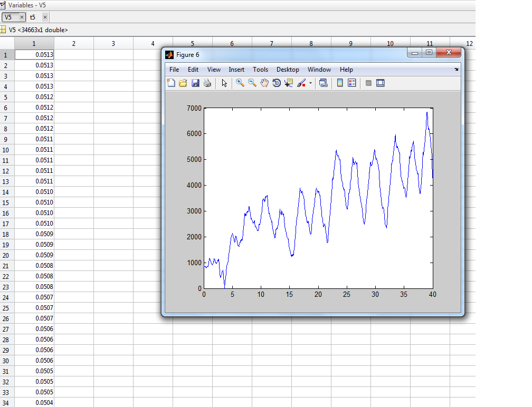This screenshot has width=532, height=407.
Task: Select cell in row 1 containing 0.0513
Action: point(34,54)
